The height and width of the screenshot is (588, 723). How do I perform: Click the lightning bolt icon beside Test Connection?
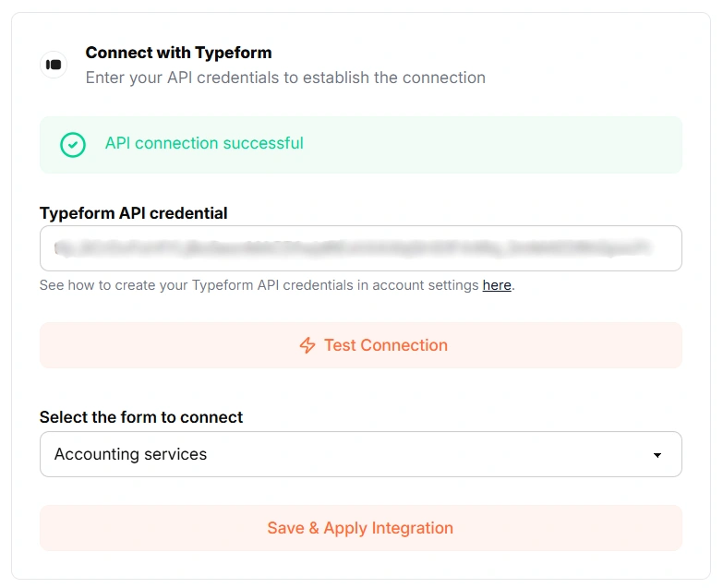pyautogui.click(x=307, y=345)
